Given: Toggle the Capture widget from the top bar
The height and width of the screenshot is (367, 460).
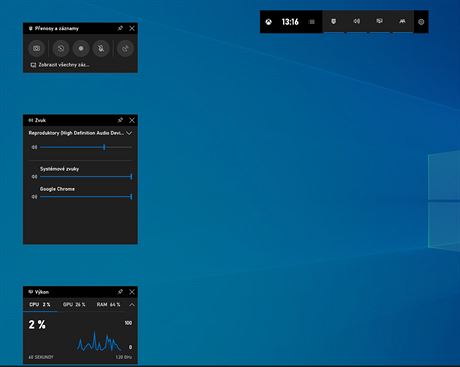Looking at the screenshot, I should (334, 21).
